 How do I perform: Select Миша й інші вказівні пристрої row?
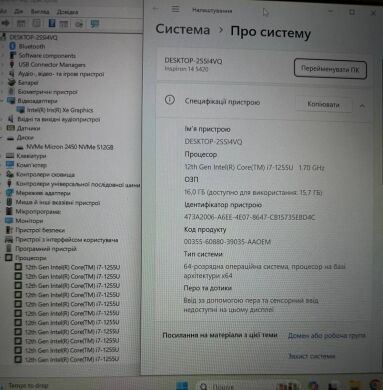click(x=58, y=202)
